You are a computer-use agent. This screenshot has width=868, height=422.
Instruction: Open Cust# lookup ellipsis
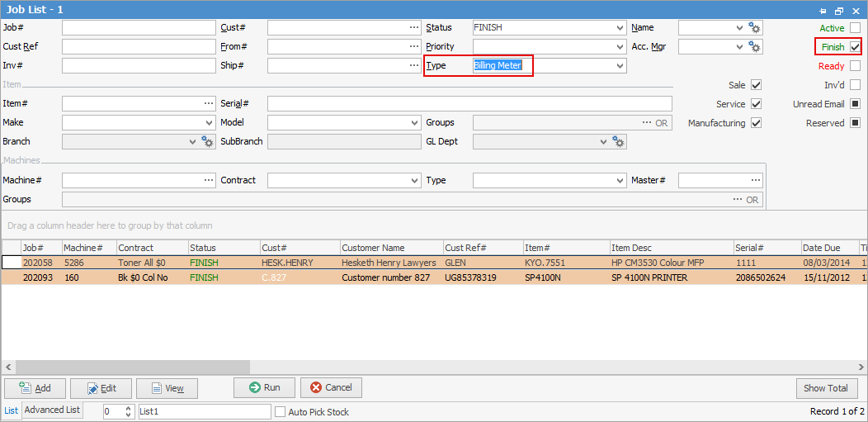coord(415,27)
